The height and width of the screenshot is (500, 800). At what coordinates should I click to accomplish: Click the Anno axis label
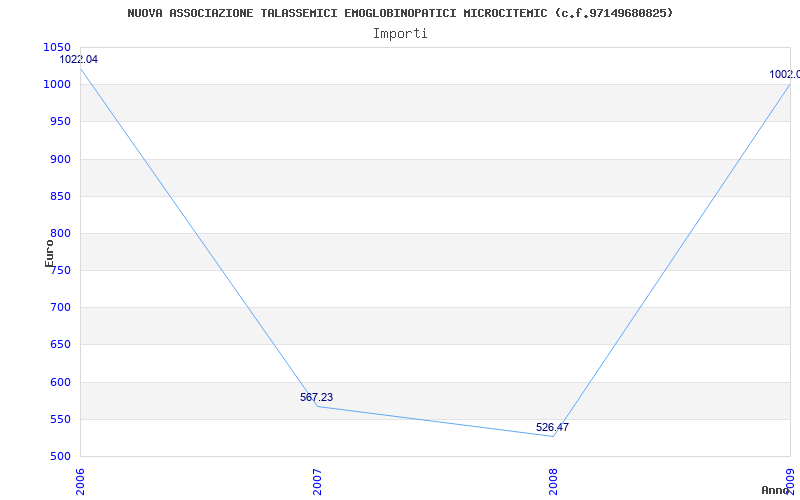pyautogui.click(x=775, y=490)
